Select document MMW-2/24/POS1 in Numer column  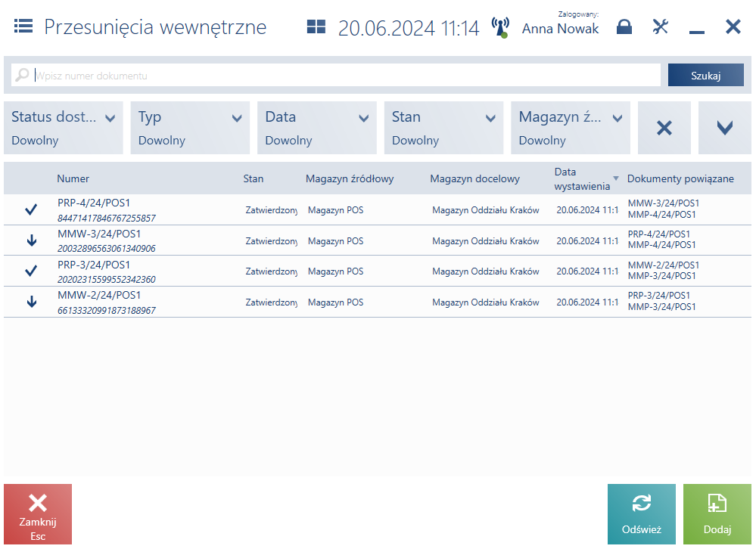click(x=99, y=295)
